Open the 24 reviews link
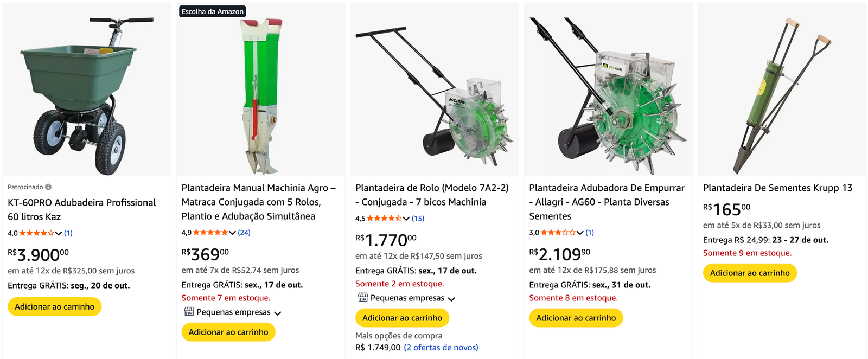Viewport: 868px width, 359px height. coord(244,233)
